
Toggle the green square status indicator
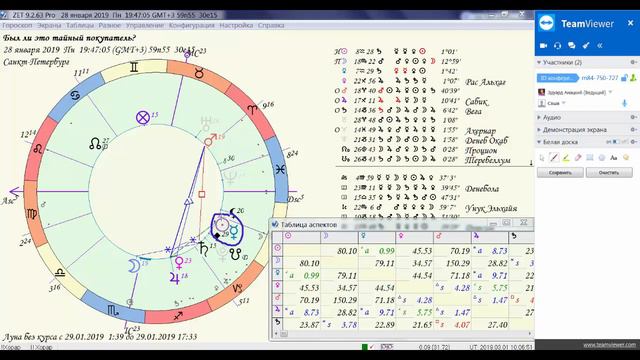[364, 347]
